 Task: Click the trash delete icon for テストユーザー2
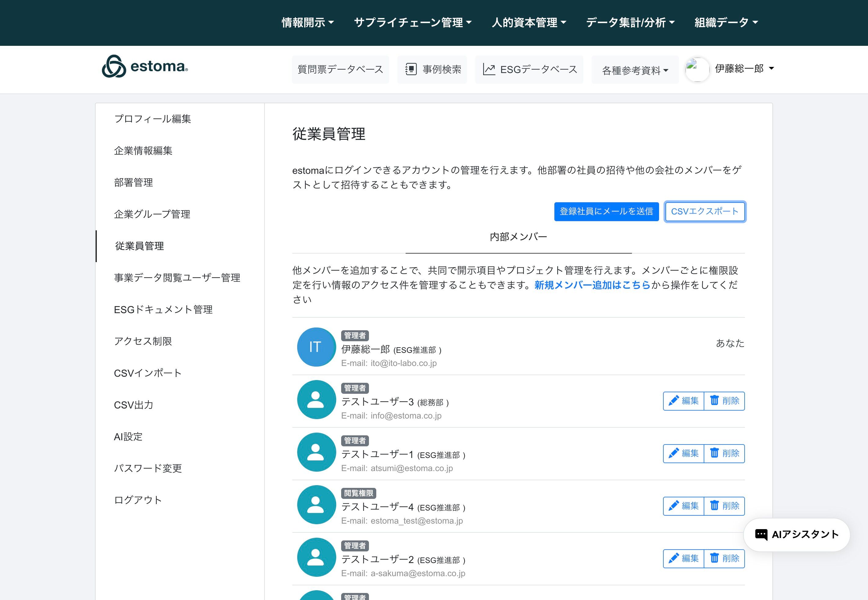[714, 558]
